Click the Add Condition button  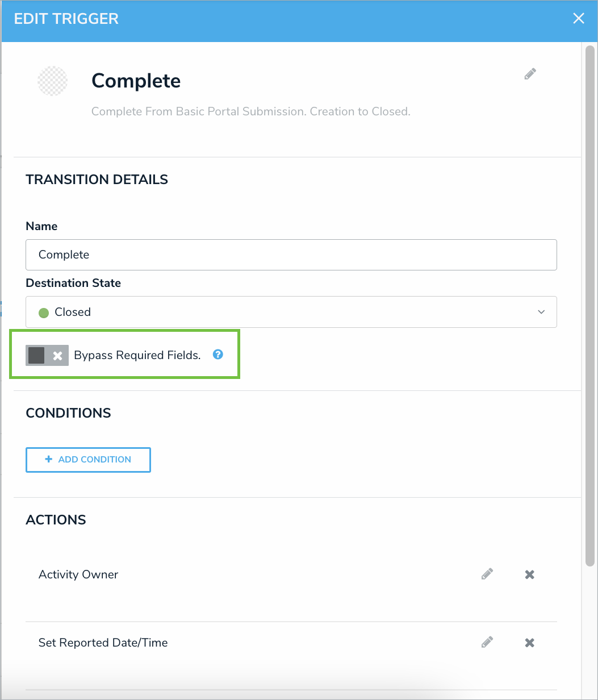88,460
